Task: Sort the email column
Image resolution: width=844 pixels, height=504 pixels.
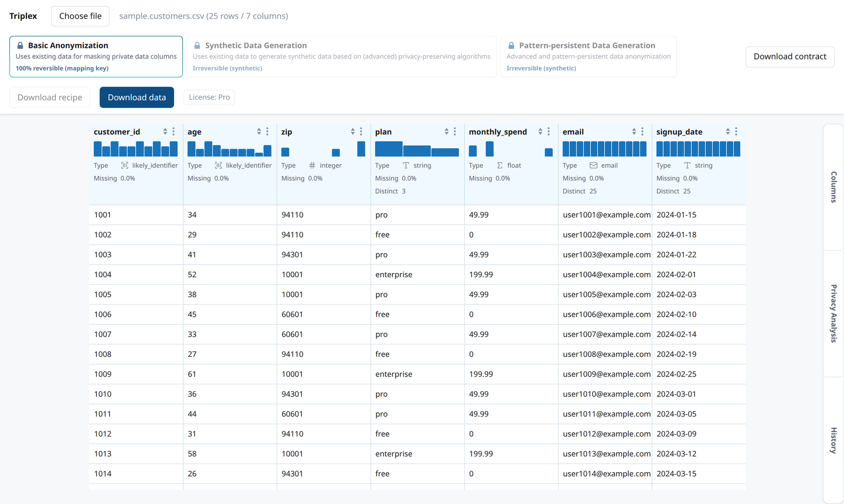Action: [634, 132]
